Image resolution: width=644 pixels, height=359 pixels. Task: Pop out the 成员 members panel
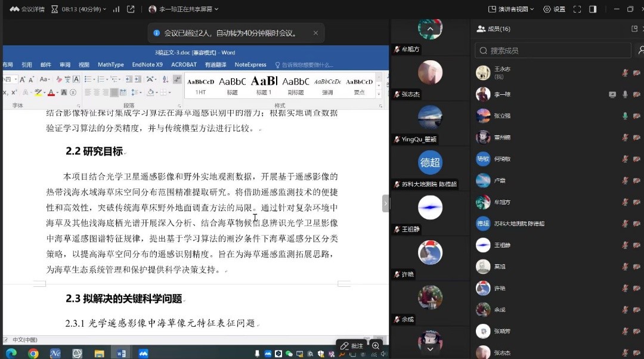point(634,29)
